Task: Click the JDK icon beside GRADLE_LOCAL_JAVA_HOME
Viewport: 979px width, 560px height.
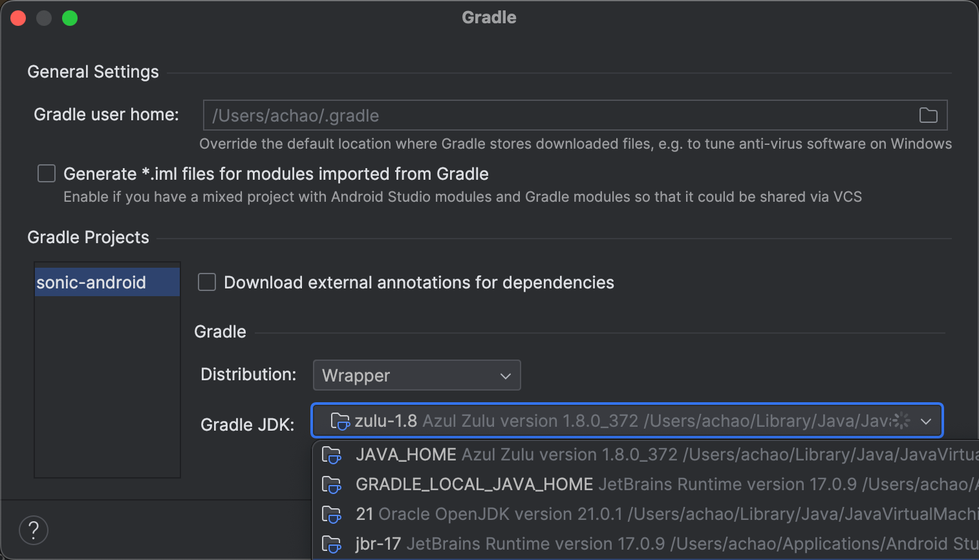Action: click(332, 485)
